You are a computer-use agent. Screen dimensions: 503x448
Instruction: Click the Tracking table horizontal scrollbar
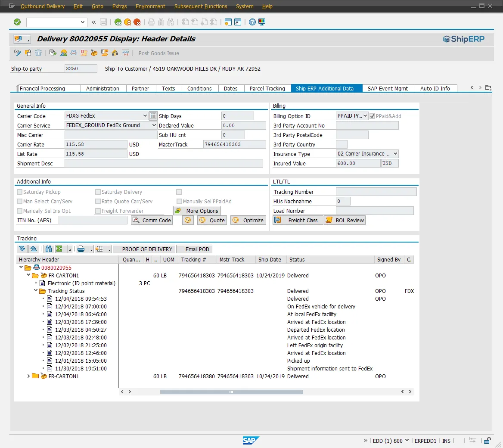[231, 392]
